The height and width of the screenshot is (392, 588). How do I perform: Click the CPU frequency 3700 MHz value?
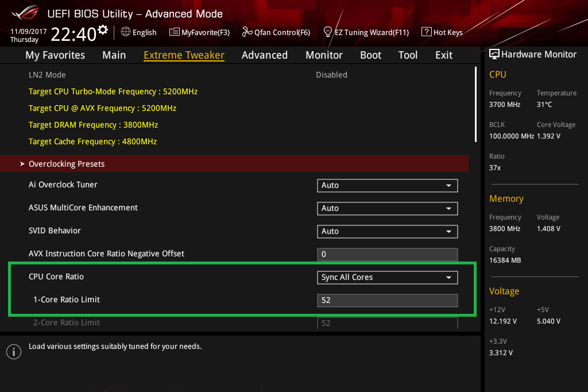(505, 105)
